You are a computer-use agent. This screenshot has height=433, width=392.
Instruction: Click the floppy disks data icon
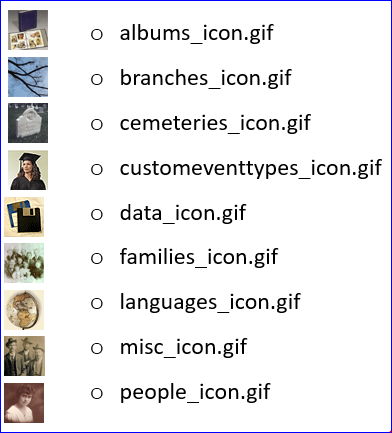point(24,217)
